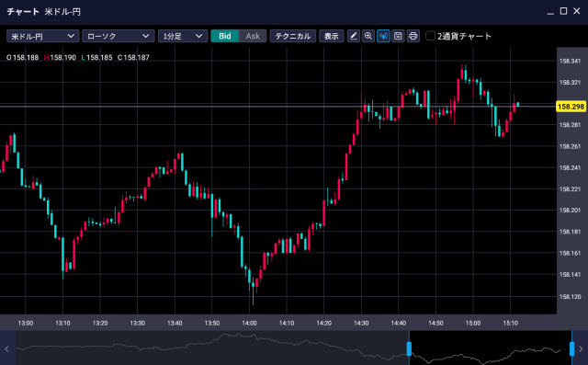588x365 pixels.
Task: Grab the left blue range handle in overview
Action: point(409,348)
